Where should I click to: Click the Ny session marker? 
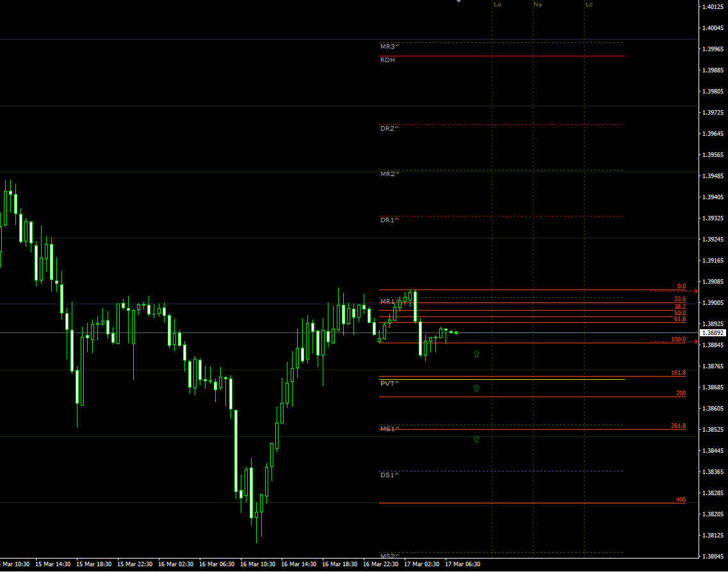(x=538, y=4)
